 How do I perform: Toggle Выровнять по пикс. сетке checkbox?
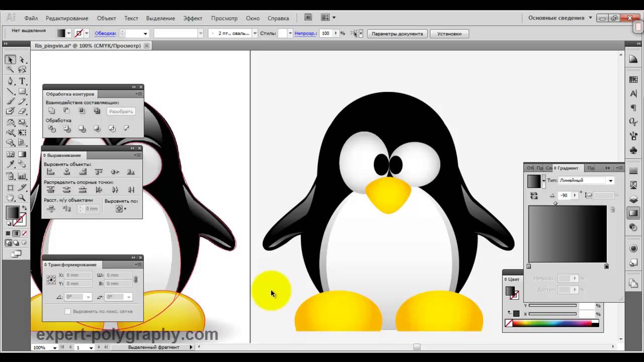pos(68,312)
